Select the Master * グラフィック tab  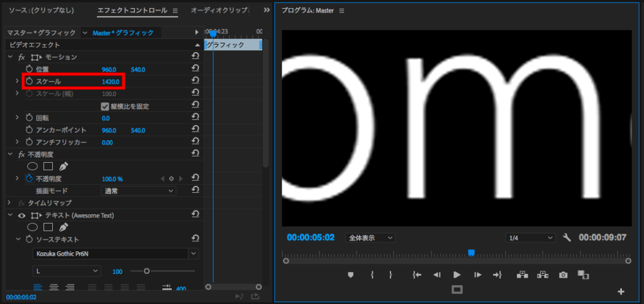coord(123,33)
